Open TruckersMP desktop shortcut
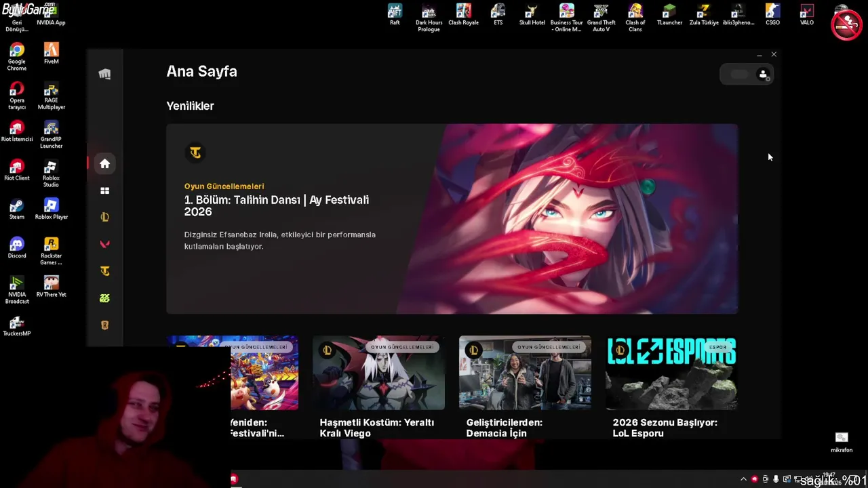This screenshot has width=868, height=488. (x=17, y=325)
